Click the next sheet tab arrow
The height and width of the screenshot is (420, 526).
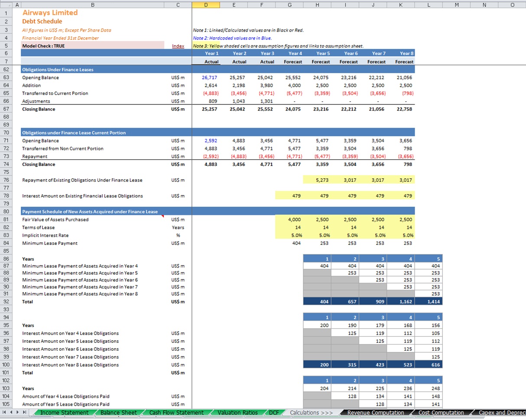[x=18, y=413]
